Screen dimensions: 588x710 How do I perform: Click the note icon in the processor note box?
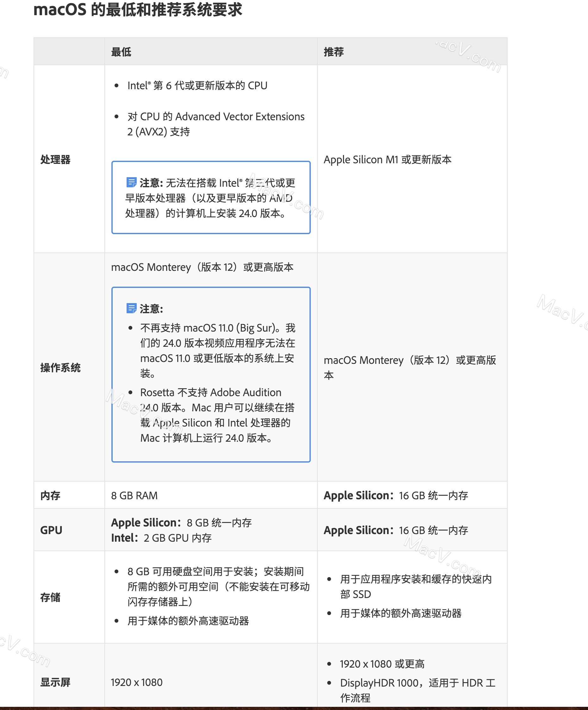point(131,182)
